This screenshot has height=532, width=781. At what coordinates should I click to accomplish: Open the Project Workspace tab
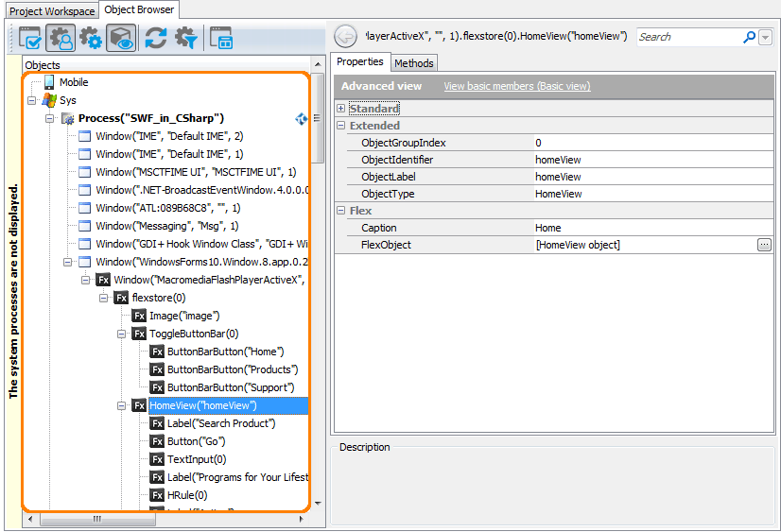click(x=52, y=11)
